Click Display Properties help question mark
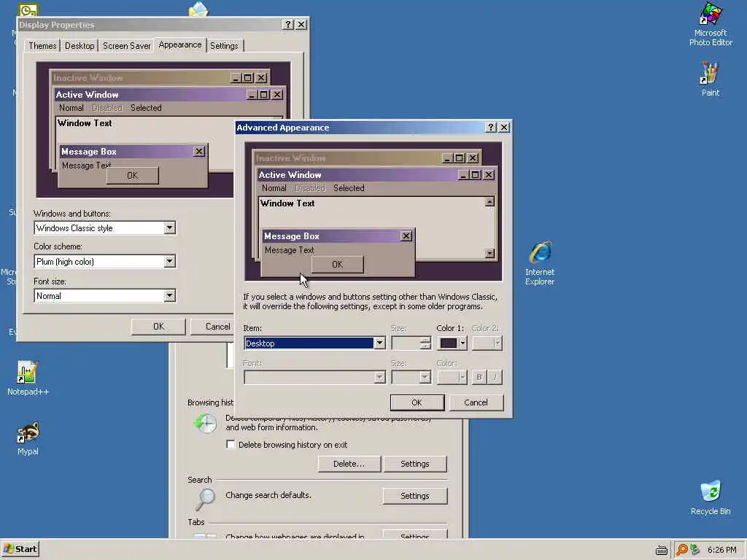This screenshot has height=560, width=747. point(287,25)
